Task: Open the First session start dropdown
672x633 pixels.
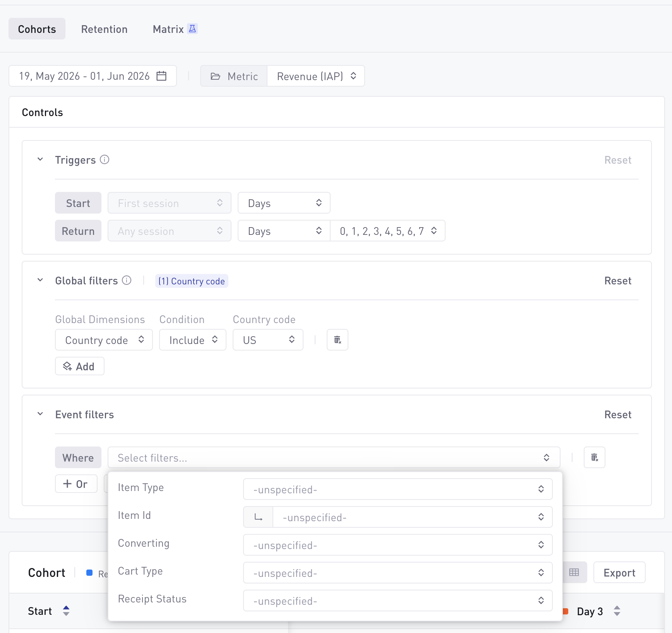Action: (170, 203)
